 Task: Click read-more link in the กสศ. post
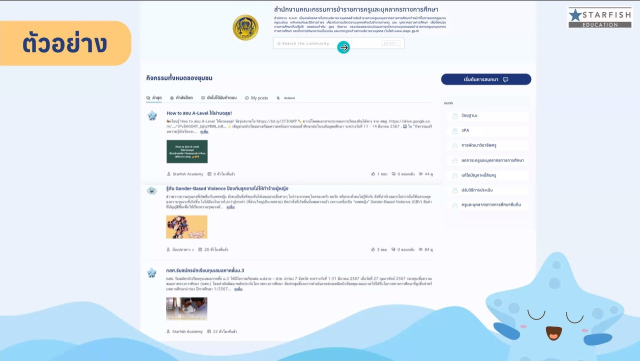238,289
